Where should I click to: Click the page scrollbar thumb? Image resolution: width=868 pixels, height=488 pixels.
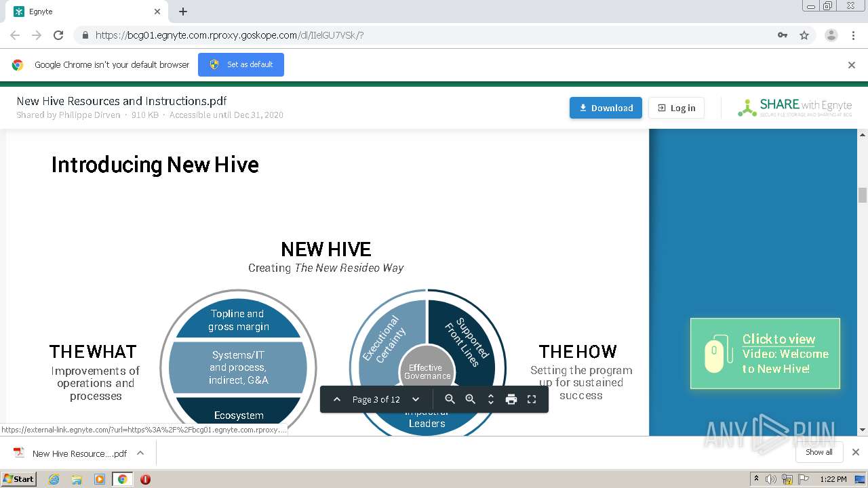[863, 195]
